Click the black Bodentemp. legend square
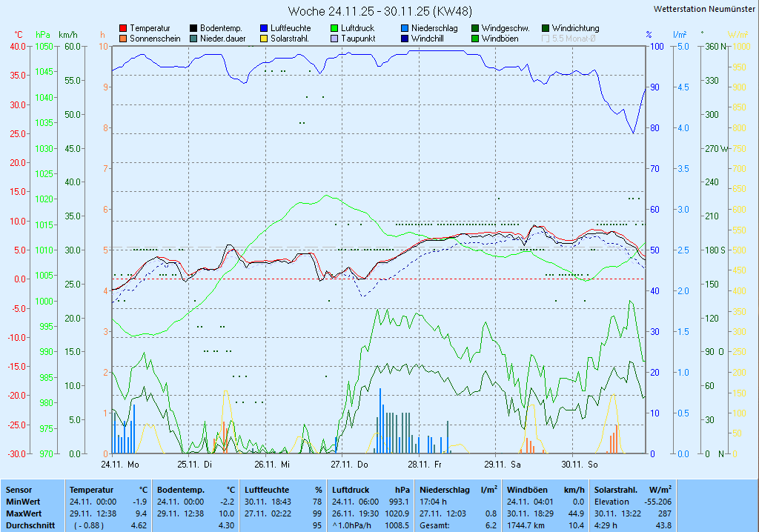Viewport: 759px width, 532px height. (x=193, y=28)
